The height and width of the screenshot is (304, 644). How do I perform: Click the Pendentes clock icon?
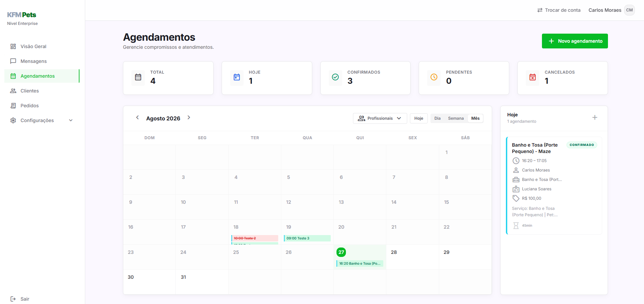tap(434, 77)
